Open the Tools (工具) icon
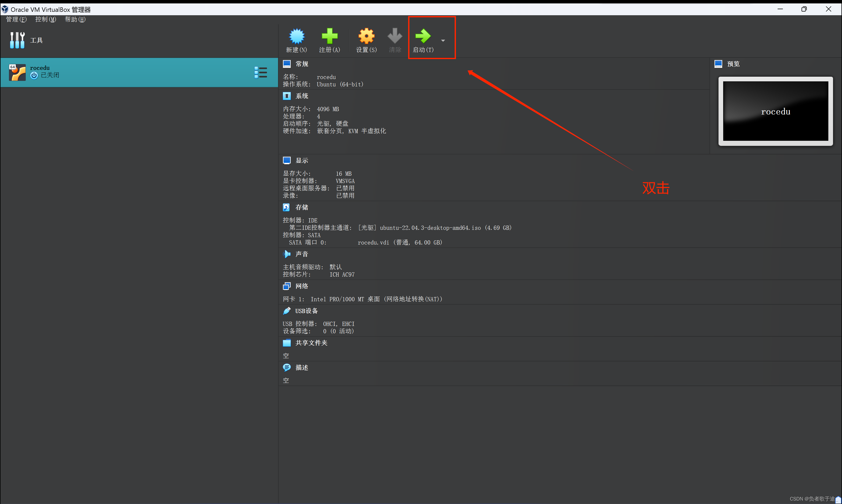The image size is (842, 504). (17, 40)
